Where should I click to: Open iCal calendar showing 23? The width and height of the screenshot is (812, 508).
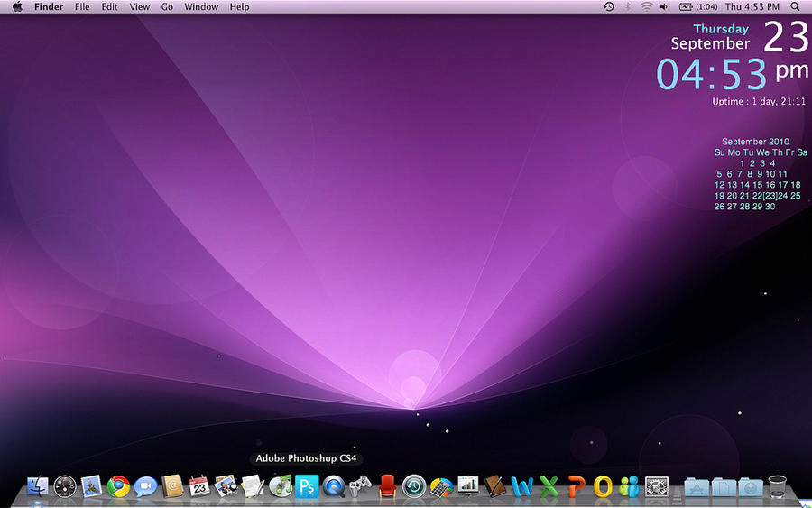199,486
